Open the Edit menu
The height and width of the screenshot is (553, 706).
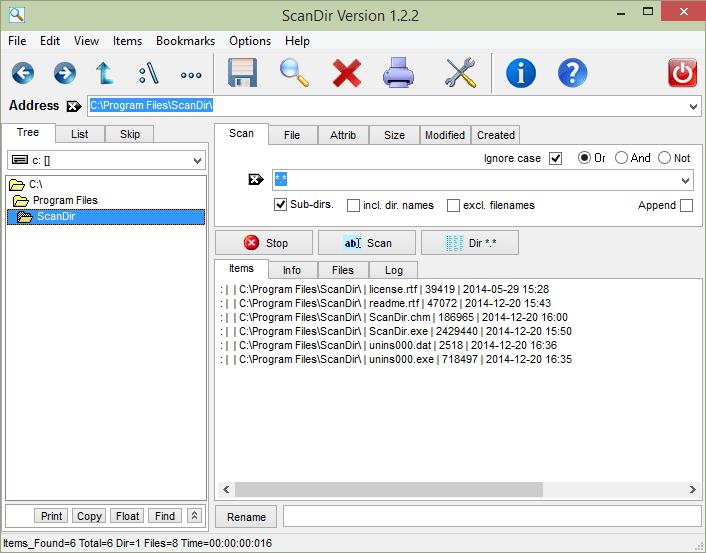(50, 41)
